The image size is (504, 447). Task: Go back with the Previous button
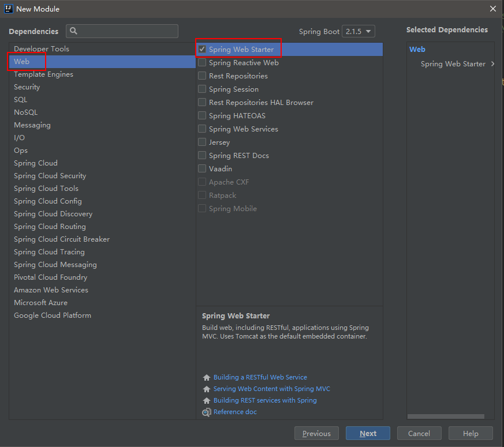[x=316, y=434]
